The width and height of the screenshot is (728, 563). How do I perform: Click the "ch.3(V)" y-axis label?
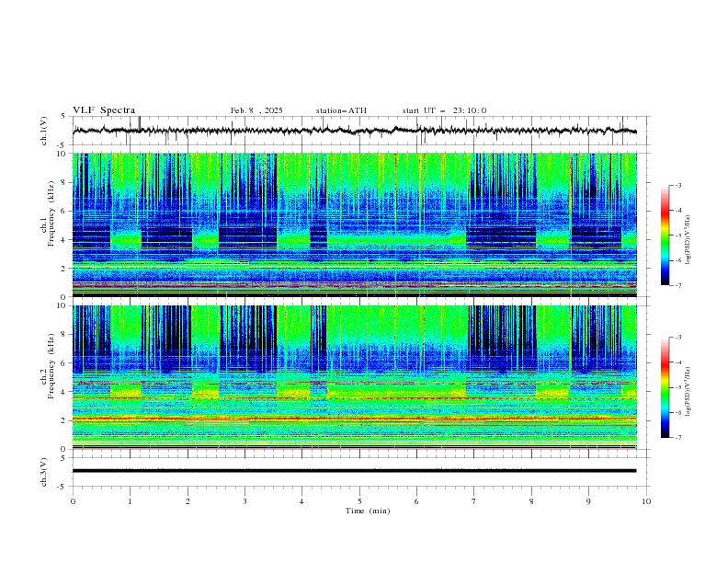point(44,472)
